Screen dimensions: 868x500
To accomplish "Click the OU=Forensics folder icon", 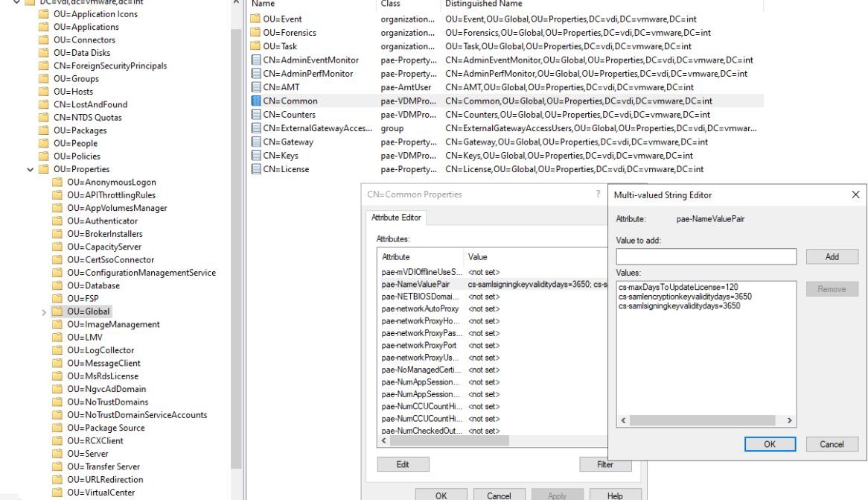I will (x=255, y=33).
